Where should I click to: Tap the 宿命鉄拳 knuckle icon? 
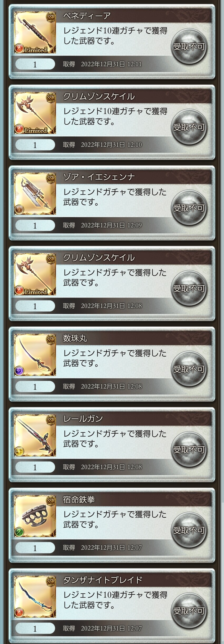click(35, 516)
